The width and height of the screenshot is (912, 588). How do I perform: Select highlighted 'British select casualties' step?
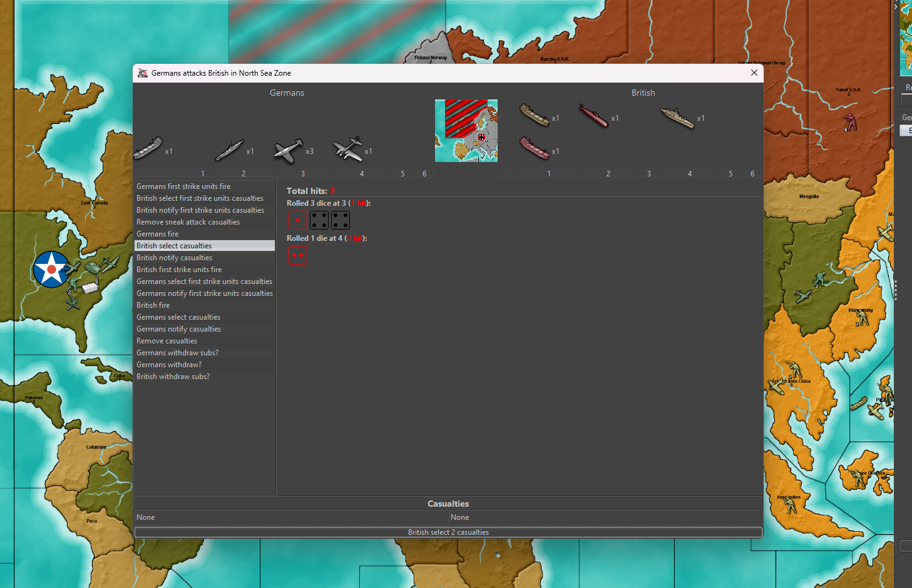[205, 246]
